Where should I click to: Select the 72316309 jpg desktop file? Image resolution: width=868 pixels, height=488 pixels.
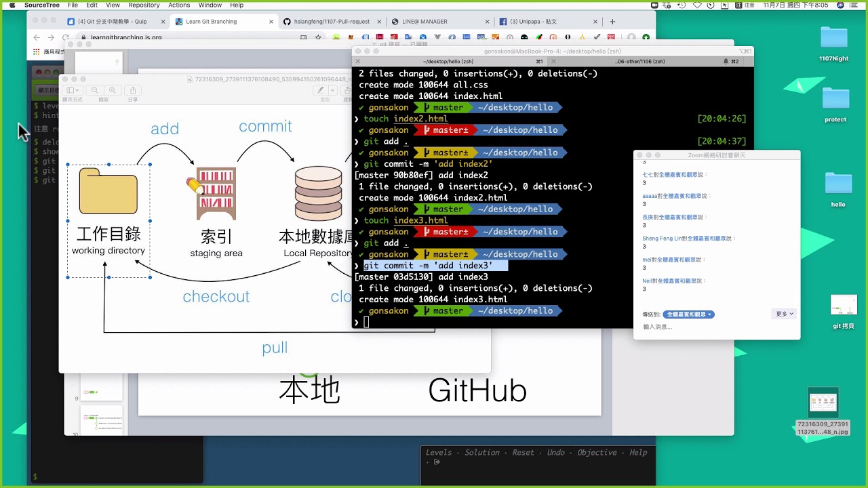(823, 411)
